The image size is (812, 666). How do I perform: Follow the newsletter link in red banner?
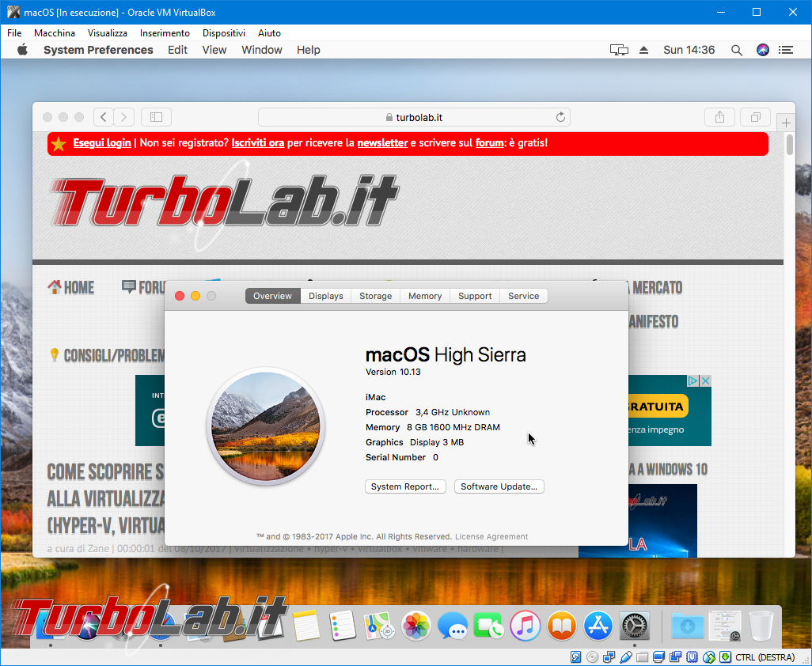pyautogui.click(x=383, y=143)
